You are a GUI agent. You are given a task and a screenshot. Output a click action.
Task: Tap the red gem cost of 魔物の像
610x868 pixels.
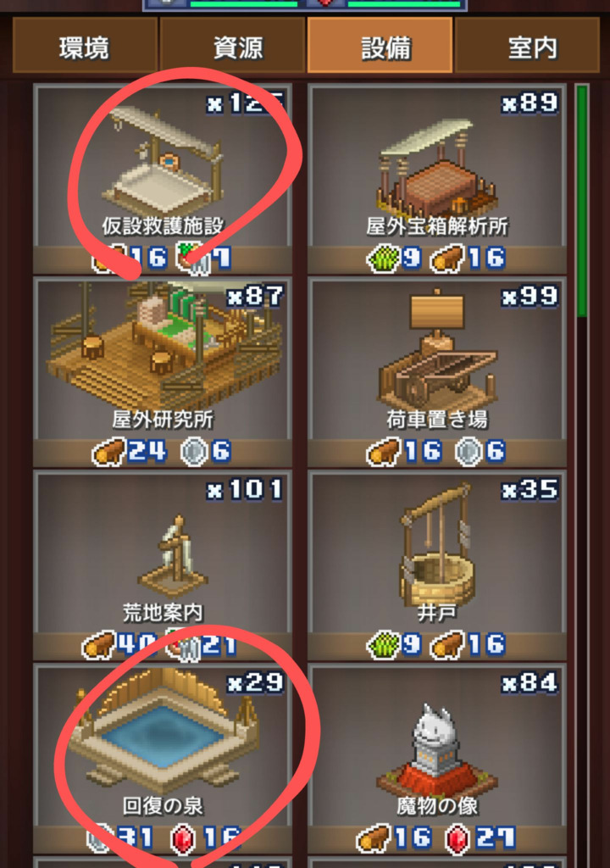pyautogui.click(x=458, y=837)
